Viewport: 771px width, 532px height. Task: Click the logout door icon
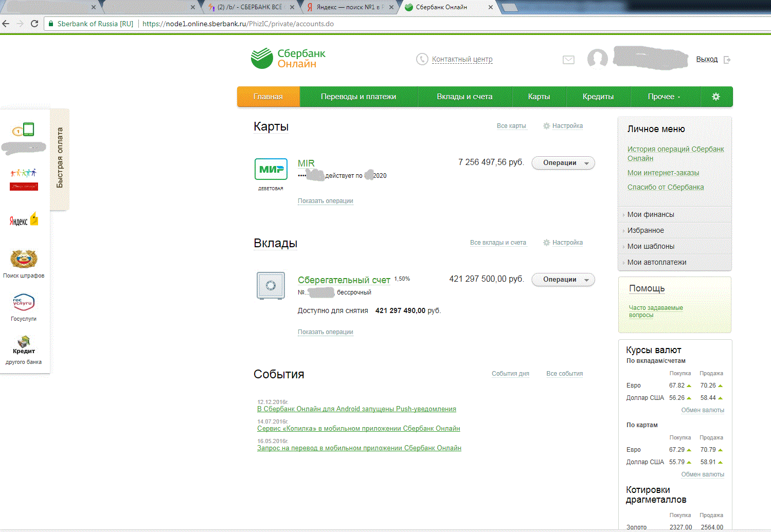[x=727, y=60]
